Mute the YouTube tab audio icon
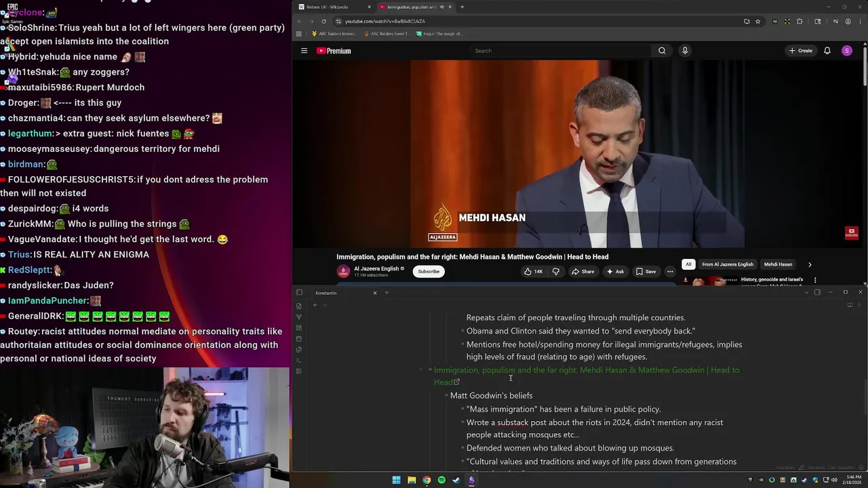 (x=441, y=7)
